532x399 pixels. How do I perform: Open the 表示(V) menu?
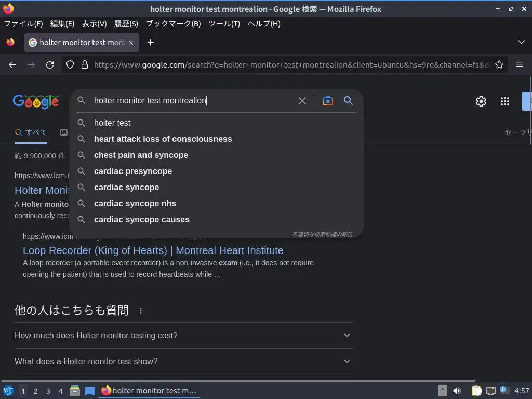point(94,24)
